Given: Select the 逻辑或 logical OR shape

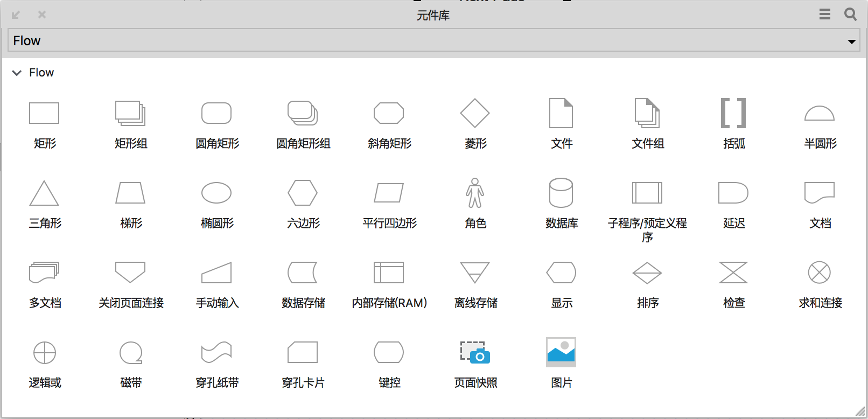Looking at the screenshot, I should [44, 352].
